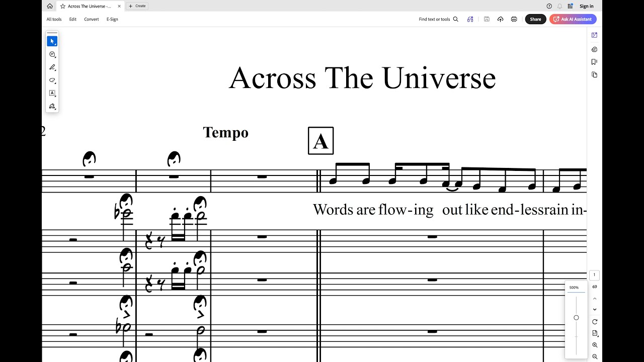Choose the Add text box tool
Viewport: 644px width, 362px height.
pos(52,94)
